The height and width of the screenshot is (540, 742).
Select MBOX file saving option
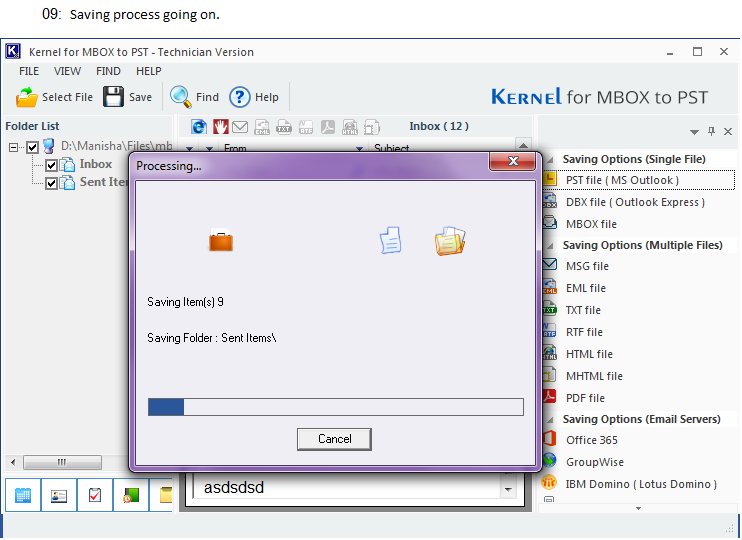(591, 224)
